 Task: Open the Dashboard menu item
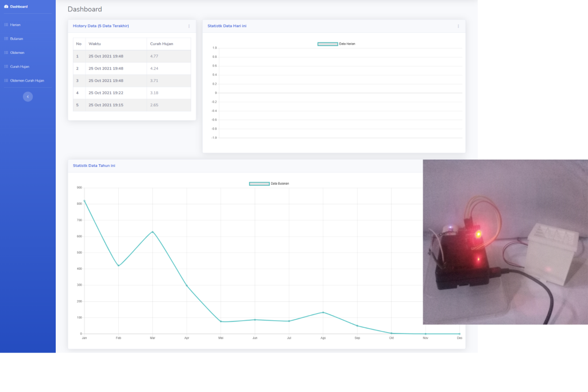click(x=20, y=6)
